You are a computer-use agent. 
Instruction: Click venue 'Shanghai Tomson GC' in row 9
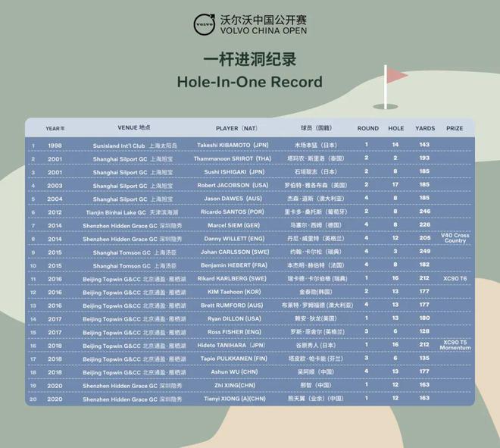coord(122,252)
